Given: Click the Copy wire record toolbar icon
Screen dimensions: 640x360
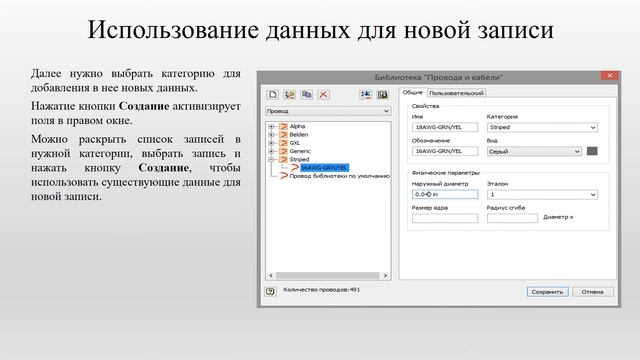Looking at the screenshot, I should pyautogui.click(x=307, y=95).
